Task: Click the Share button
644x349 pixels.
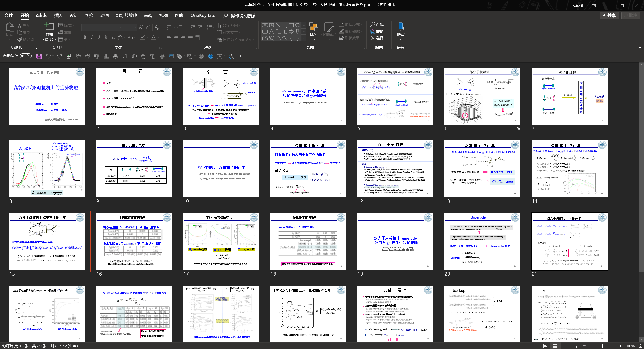Action: (x=609, y=16)
